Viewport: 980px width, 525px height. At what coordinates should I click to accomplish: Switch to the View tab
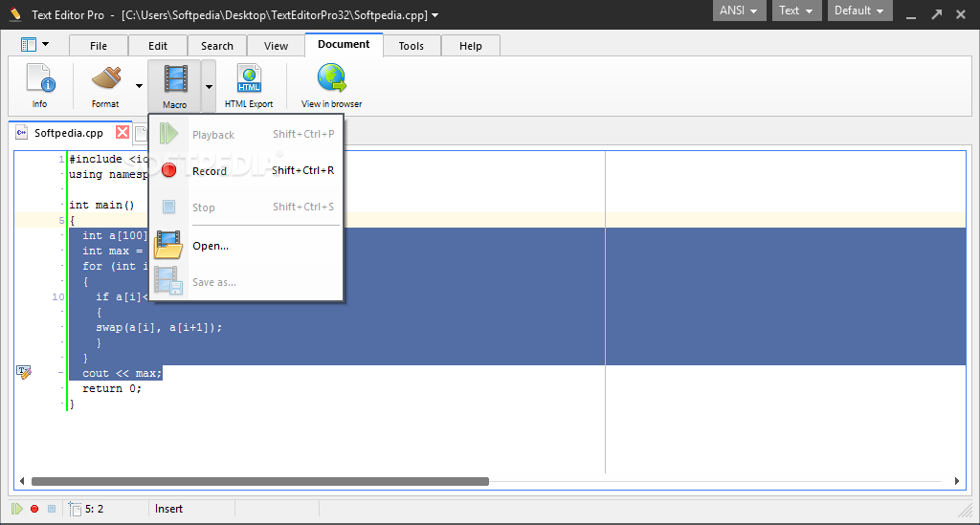pyautogui.click(x=276, y=46)
